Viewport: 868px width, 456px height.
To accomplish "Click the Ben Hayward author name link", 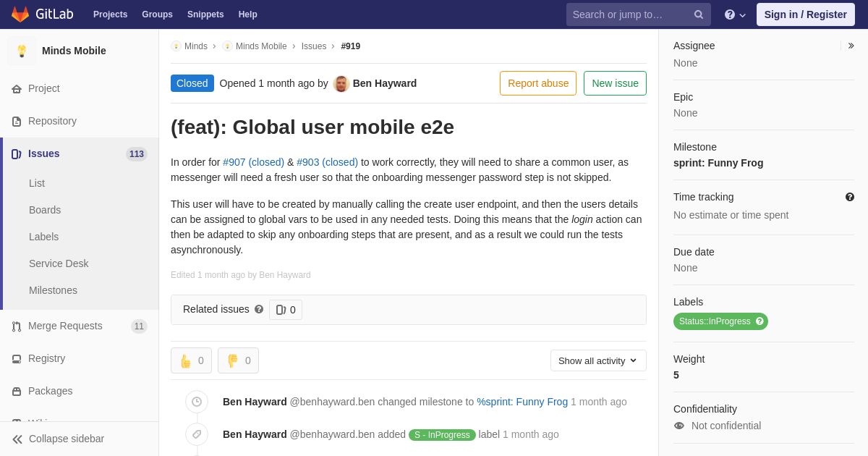I will [385, 83].
